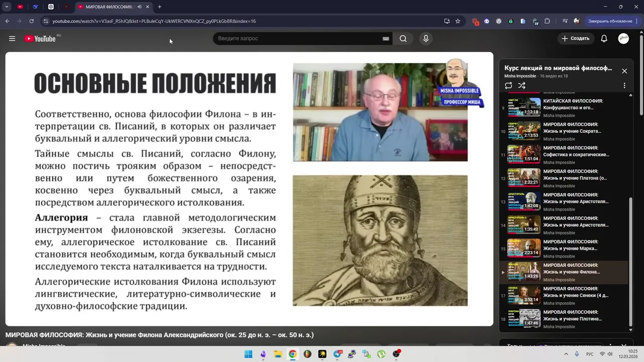Image resolution: width=644 pixels, height=362 pixels.
Task: Open OBS Studio from the taskbar
Action: point(396,354)
